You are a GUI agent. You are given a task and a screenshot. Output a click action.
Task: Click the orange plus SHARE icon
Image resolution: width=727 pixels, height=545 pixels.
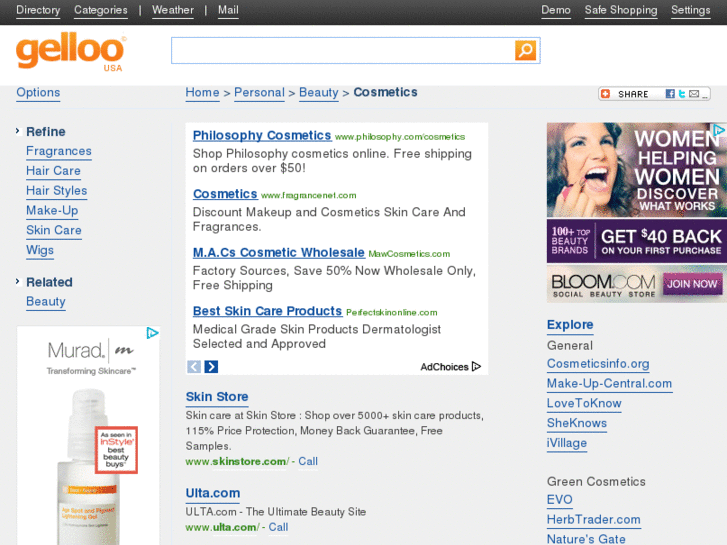point(605,94)
